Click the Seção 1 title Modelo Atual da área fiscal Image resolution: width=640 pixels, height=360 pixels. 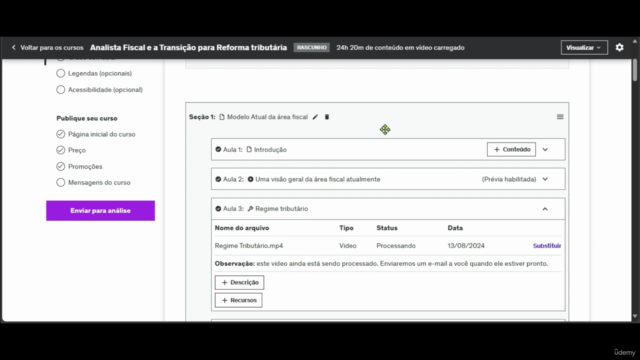[267, 117]
